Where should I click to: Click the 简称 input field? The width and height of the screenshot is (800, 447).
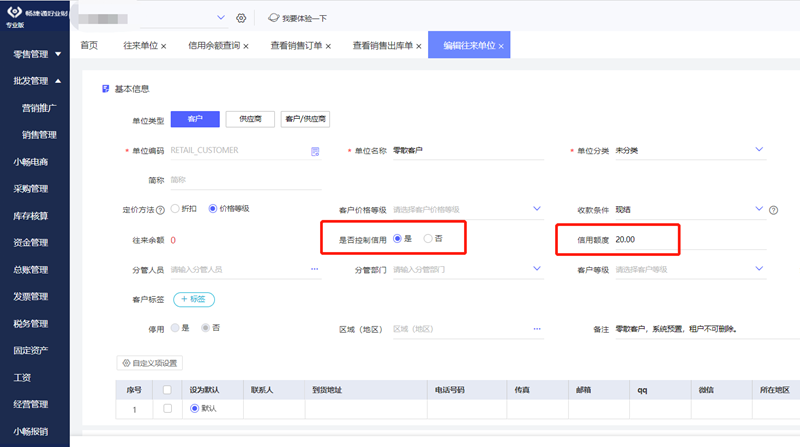246,180
